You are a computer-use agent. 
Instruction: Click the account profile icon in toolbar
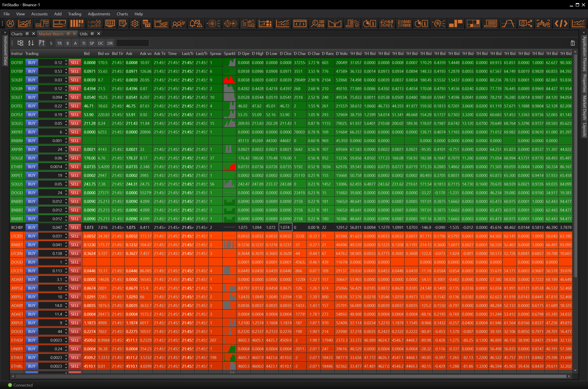[x=10, y=24]
